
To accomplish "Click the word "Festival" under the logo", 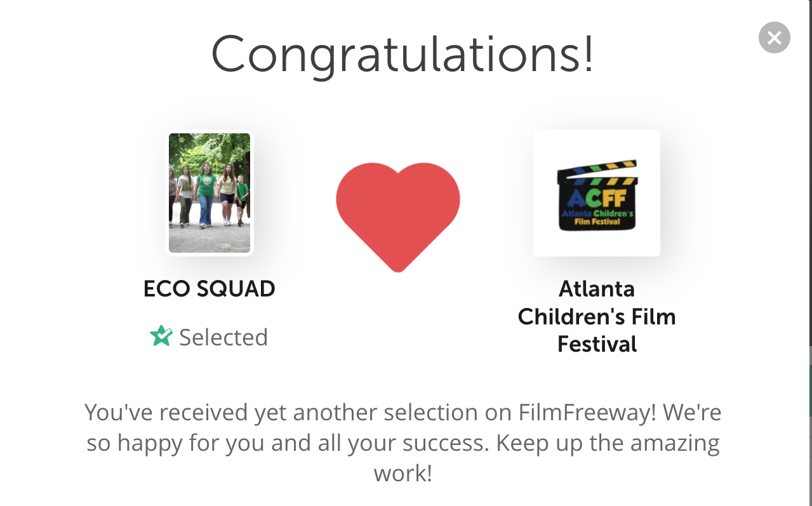I will [x=597, y=344].
